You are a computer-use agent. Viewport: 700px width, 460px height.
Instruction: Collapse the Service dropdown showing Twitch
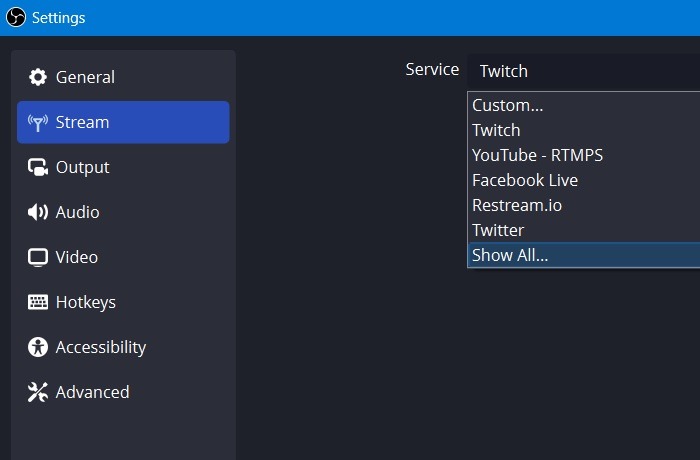point(583,71)
